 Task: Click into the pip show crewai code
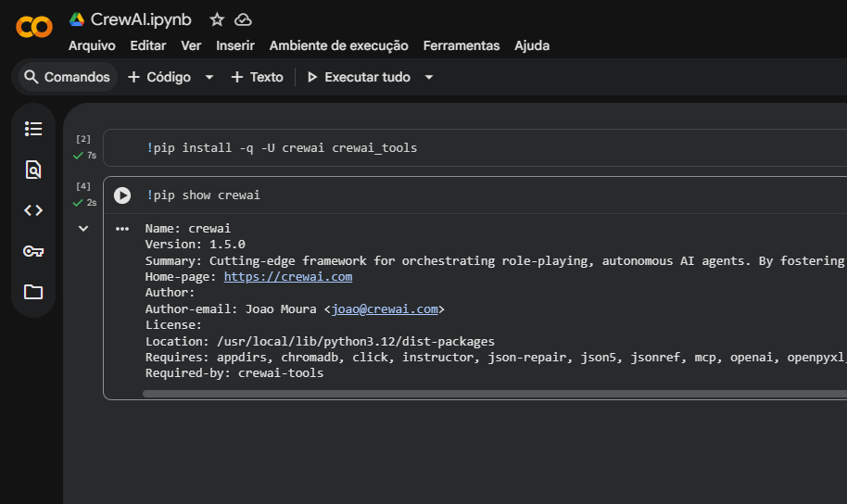pos(203,195)
